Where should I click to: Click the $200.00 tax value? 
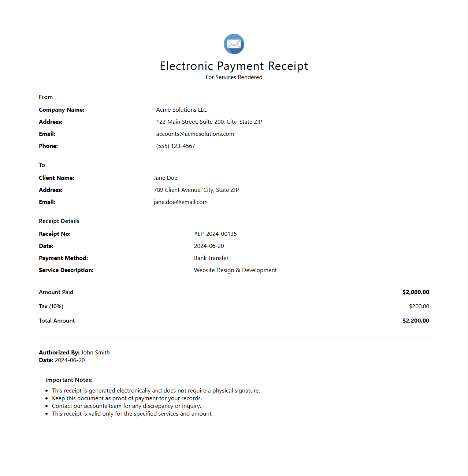tap(419, 306)
